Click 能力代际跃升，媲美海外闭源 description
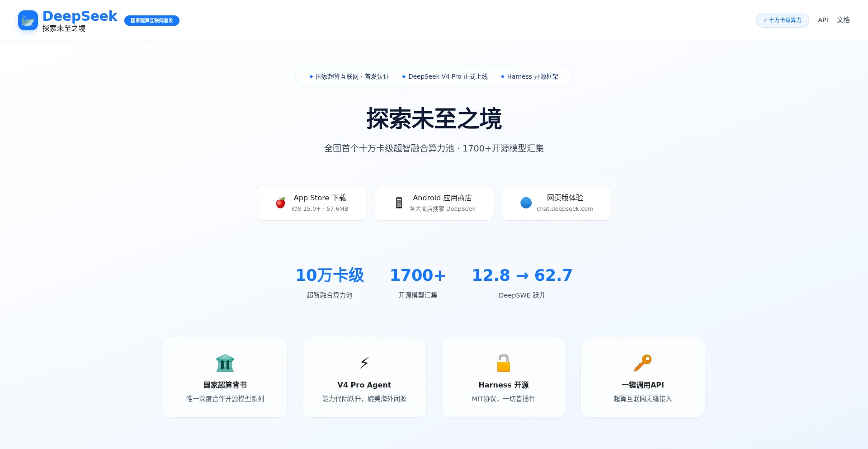Screen dimensions: 868x449 pyautogui.click(x=364, y=399)
